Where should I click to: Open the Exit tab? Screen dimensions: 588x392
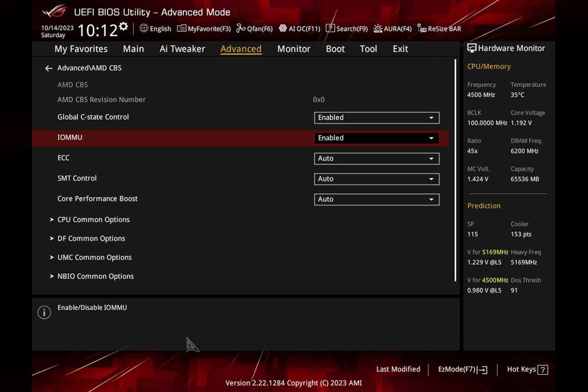point(400,49)
